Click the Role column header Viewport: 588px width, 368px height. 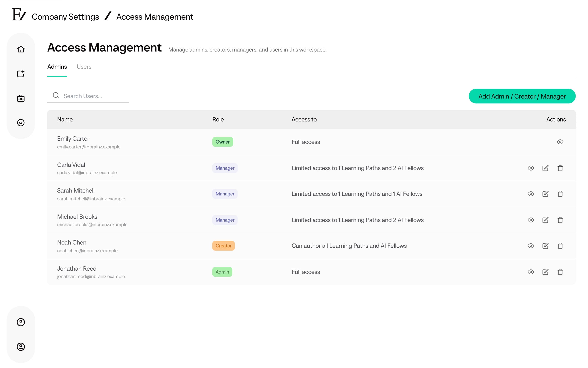tap(218, 120)
